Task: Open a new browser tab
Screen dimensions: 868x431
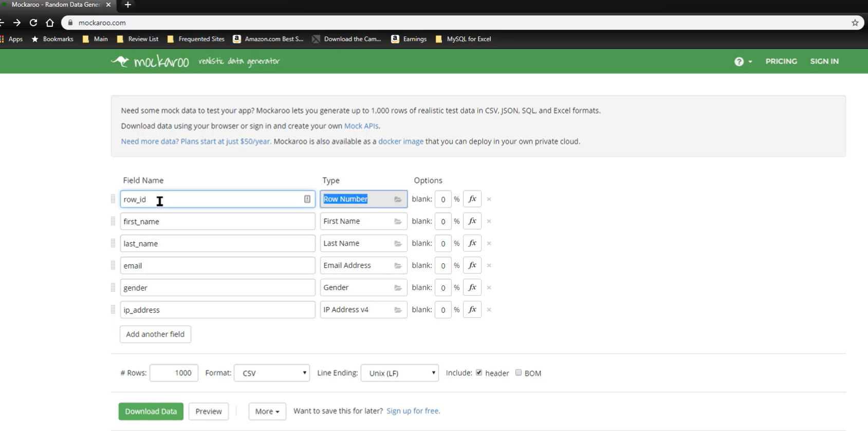Action: pyautogui.click(x=128, y=5)
